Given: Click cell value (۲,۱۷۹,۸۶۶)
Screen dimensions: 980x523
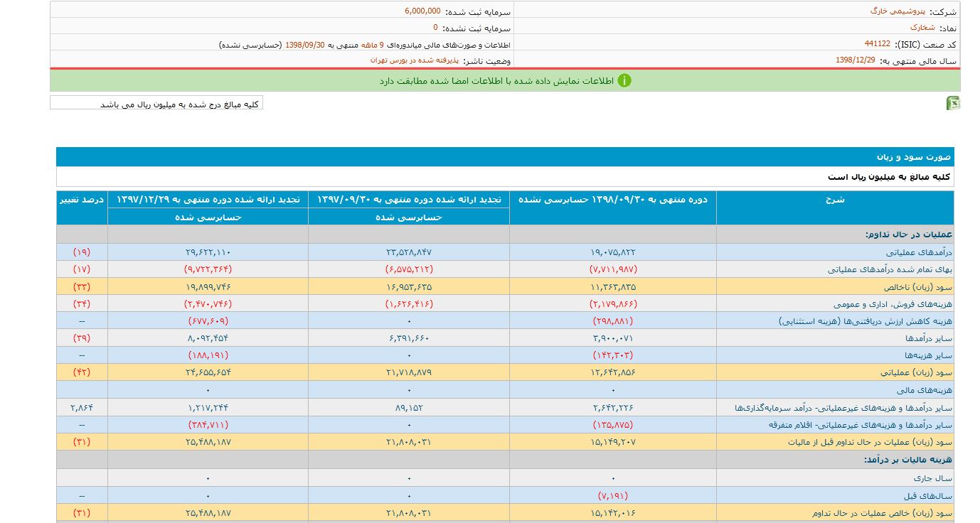Looking at the screenshot, I should [x=613, y=304].
